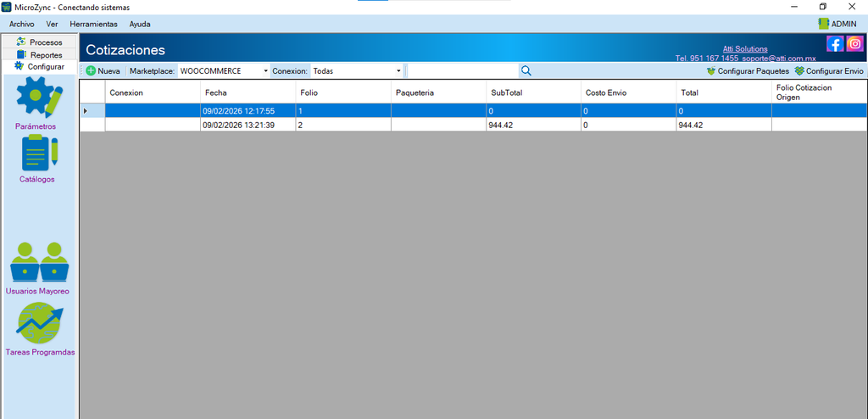Sort by the SubTotal column header

[x=534, y=92]
